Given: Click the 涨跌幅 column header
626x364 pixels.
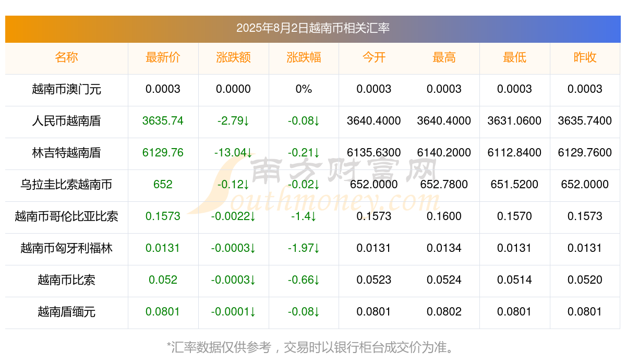Looking at the screenshot, I should coord(304,57).
